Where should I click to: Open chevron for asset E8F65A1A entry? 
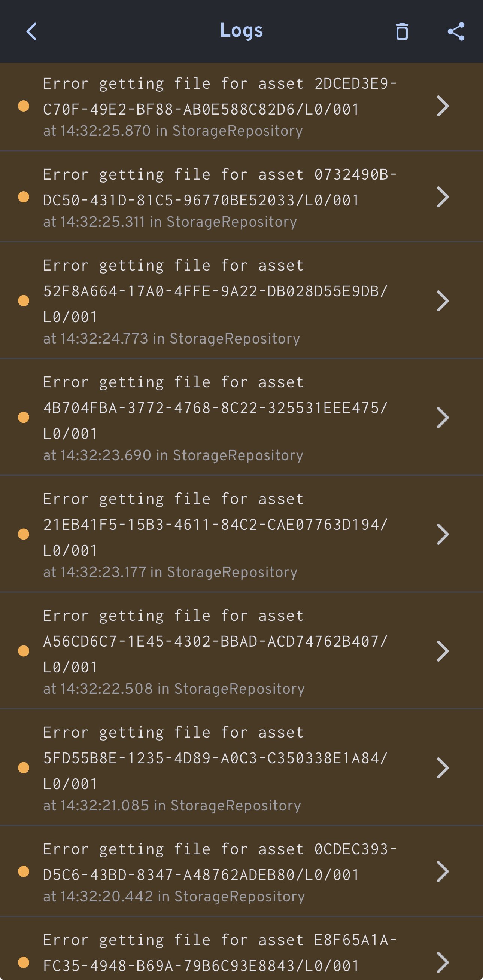443,962
